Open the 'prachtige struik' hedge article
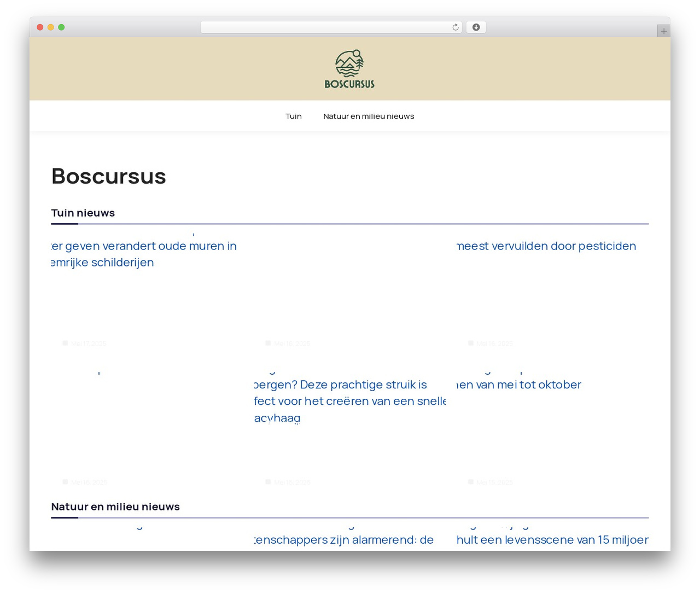The height and width of the screenshot is (593, 700). coord(350,401)
